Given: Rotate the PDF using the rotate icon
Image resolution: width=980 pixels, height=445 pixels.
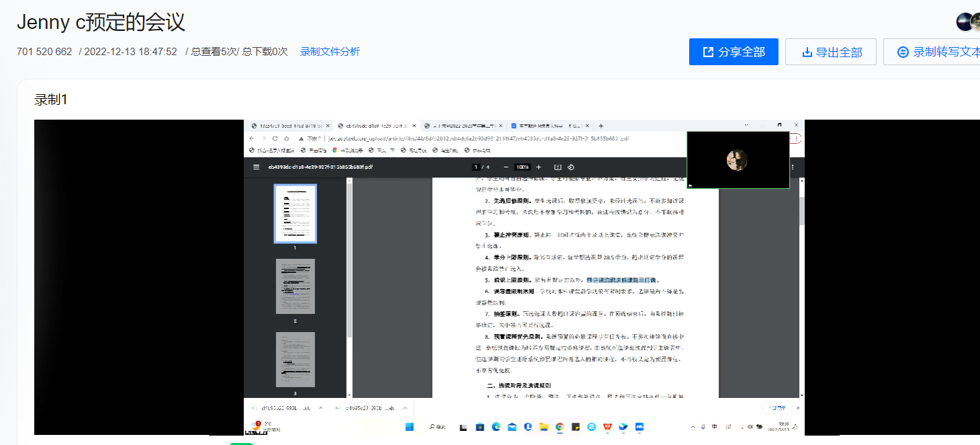Looking at the screenshot, I should pyautogui.click(x=571, y=167).
